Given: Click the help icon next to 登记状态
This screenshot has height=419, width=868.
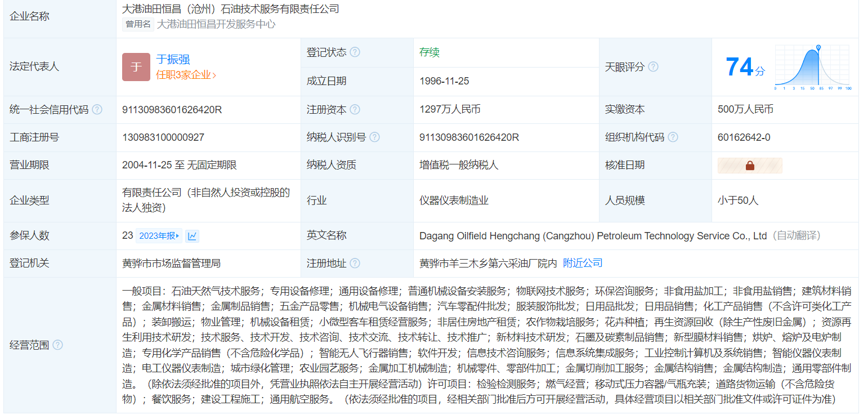Looking at the screenshot, I should (x=355, y=52).
